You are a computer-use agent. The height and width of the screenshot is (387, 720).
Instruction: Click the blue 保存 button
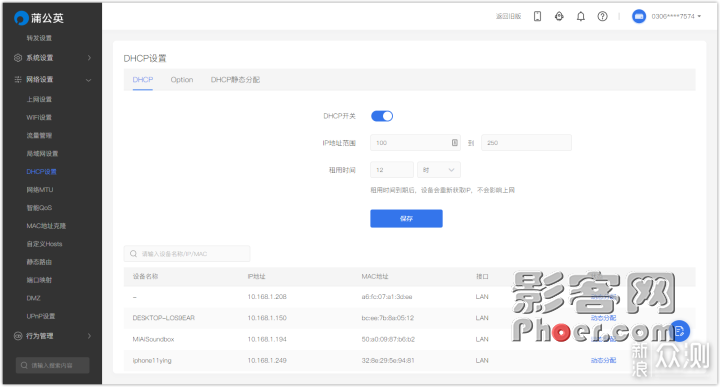click(x=406, y=219)
